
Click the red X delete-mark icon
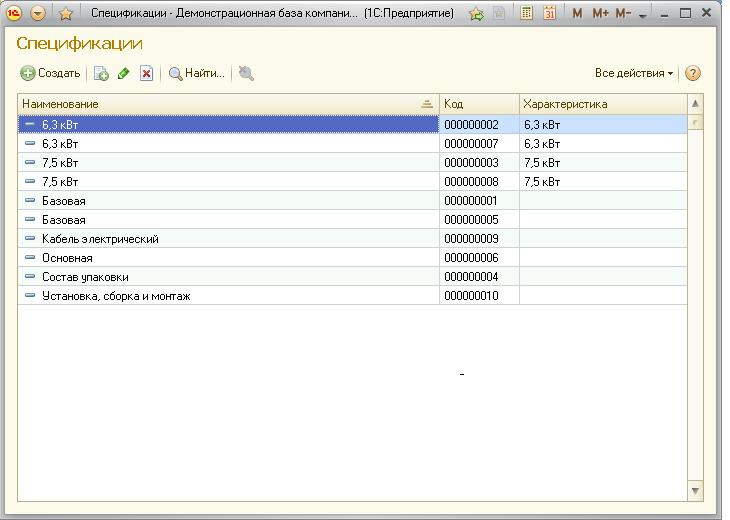pos(146,74)
